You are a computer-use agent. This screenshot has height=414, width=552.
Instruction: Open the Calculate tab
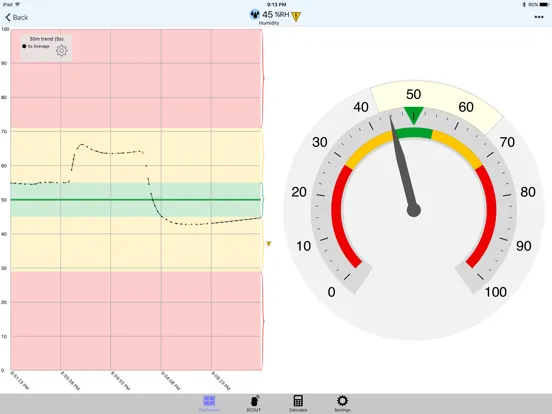[x=298, y=403]
